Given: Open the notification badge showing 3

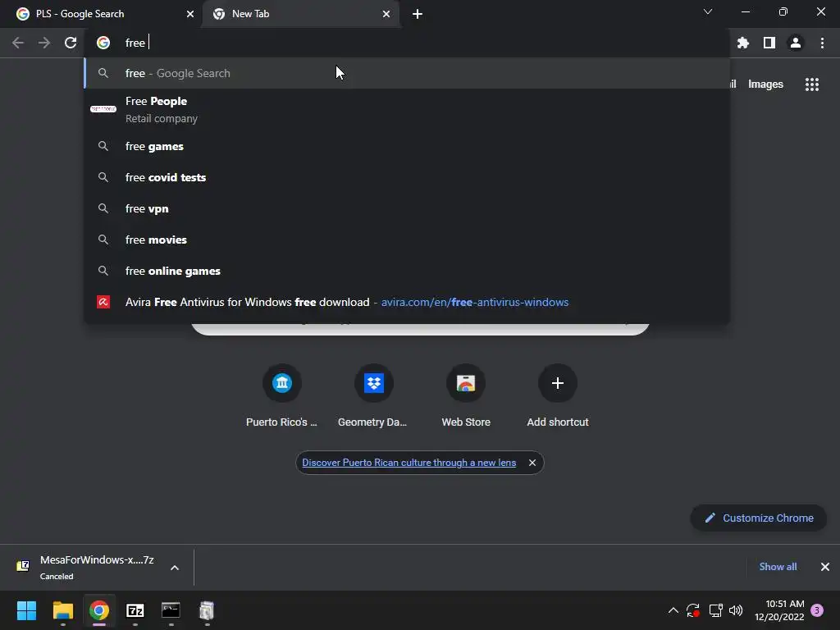Looking at the screenshot, I should point(817,610).
